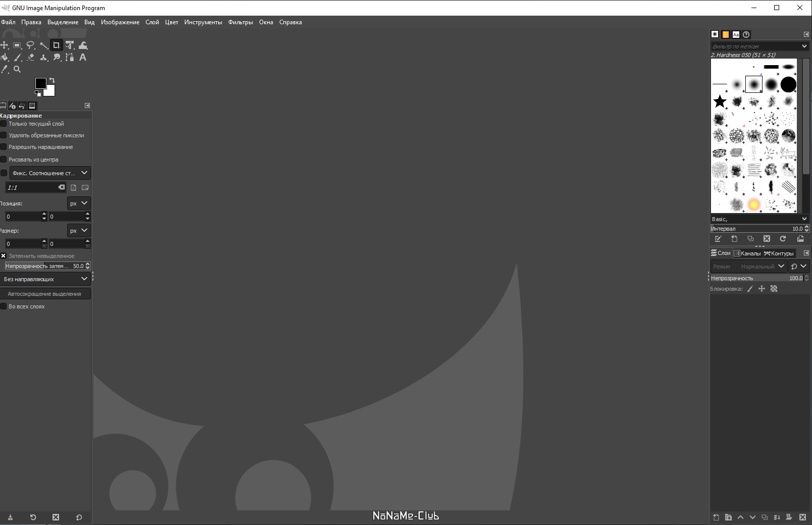The height and width of the screenshot is (525, 812).
Task: Toggle 'Удалять обрезанные пиксели' checkbox
Action: tap(4, 135)
